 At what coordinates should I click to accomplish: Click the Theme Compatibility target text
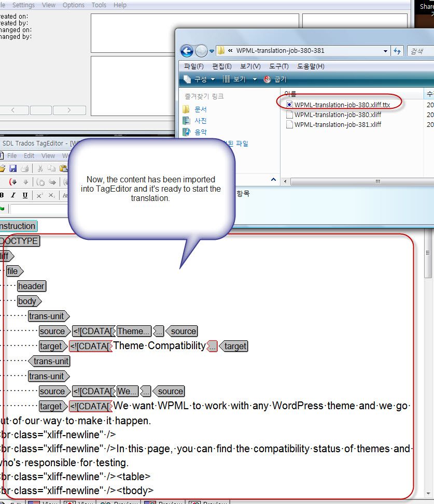coord(159,346)
